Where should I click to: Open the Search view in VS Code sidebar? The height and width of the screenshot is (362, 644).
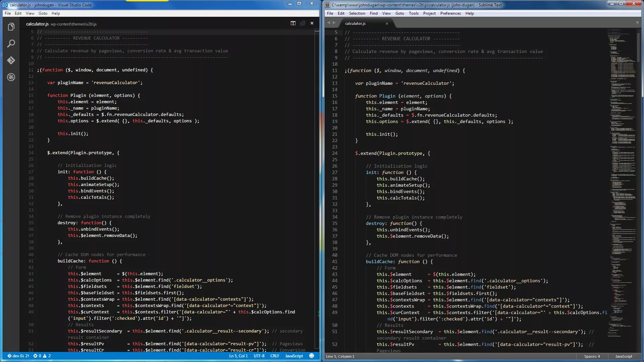click(x=11, y=44)
